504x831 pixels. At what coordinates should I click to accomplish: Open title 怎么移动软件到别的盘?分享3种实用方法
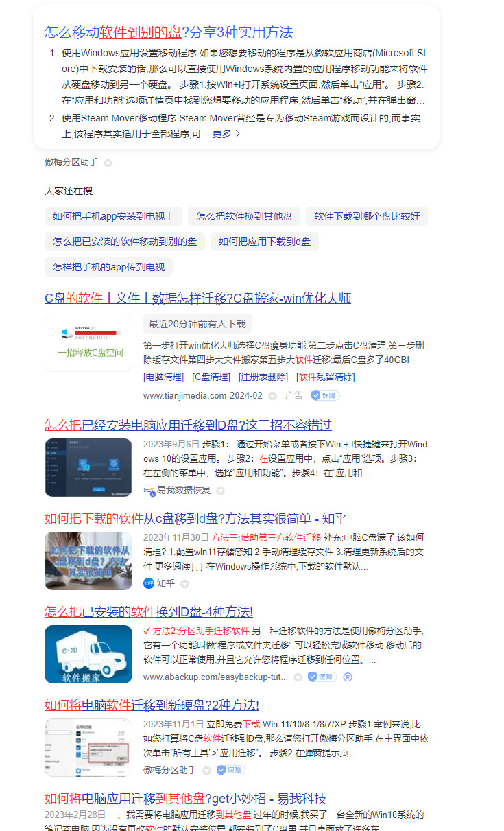click(169, 32)
